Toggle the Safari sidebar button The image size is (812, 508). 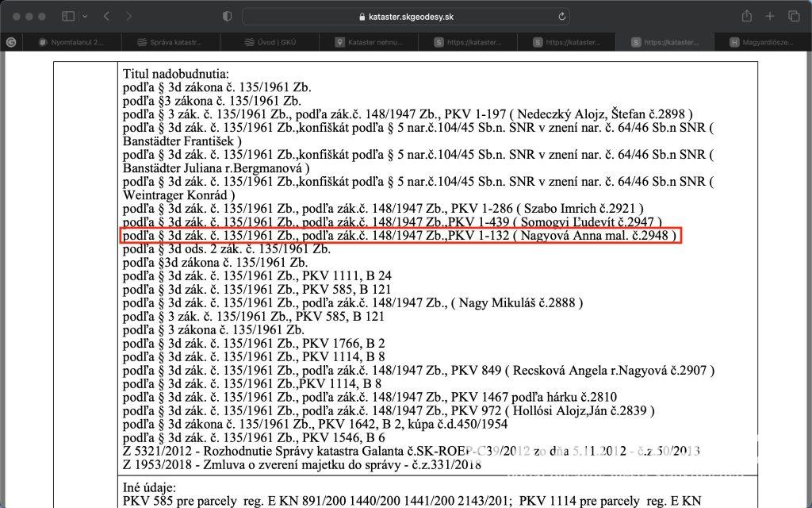pos(68,17)
